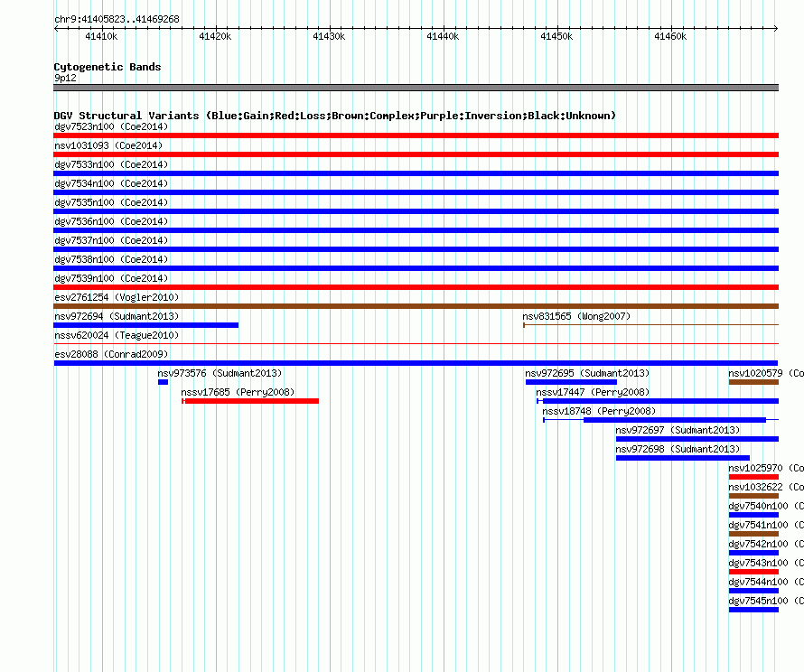
Task: Select the blue nsv972697 gain bar
Action: coord(697,439)
